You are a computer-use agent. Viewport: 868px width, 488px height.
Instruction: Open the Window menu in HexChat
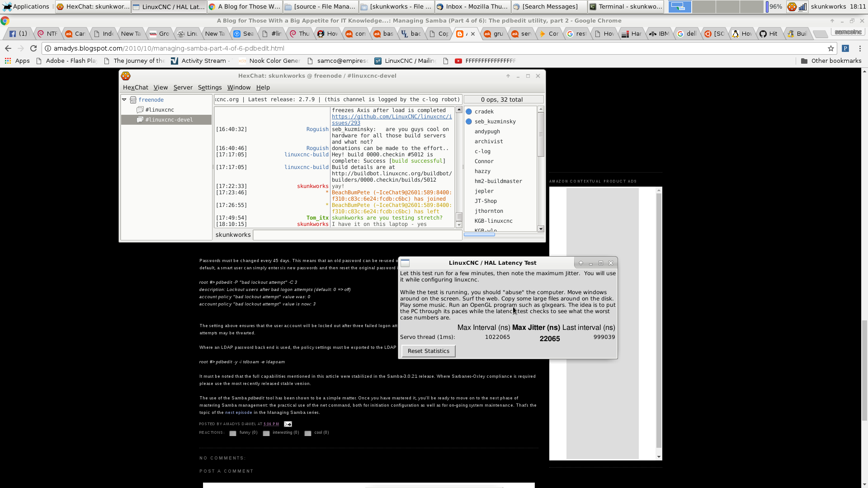239,88
